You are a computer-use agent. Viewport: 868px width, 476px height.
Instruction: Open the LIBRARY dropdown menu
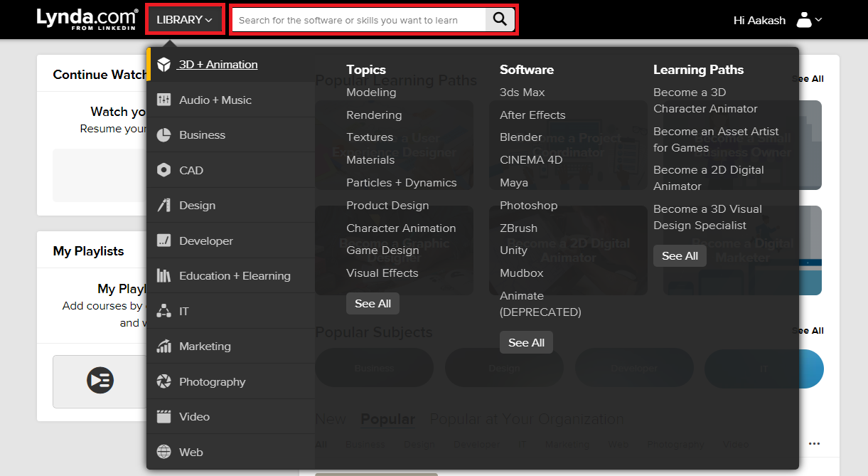click(x=185, y=20)
